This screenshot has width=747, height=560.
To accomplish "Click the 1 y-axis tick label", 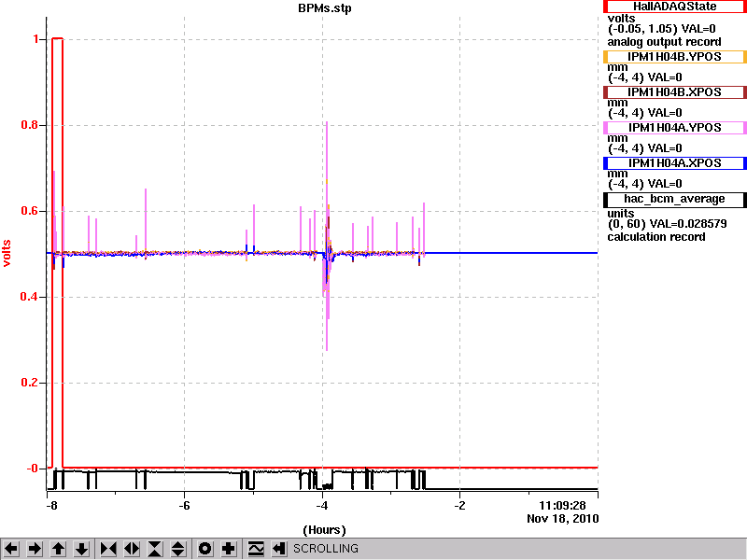I will click(36, 39).
